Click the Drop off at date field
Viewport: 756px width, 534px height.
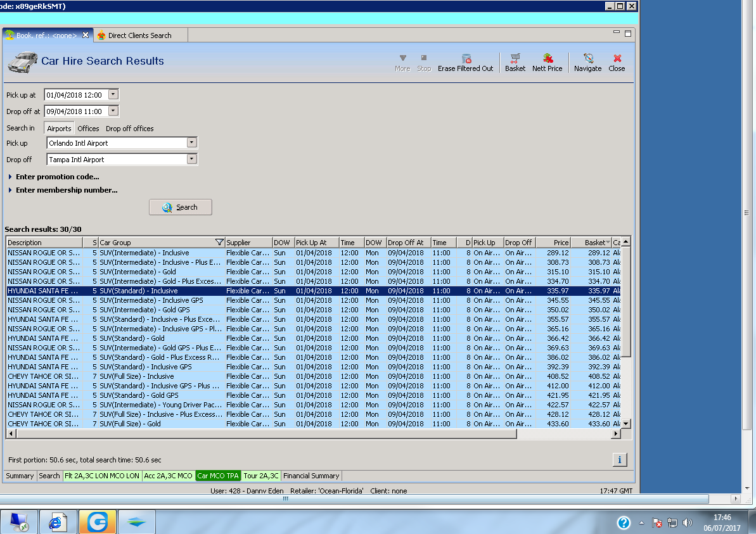(76, 111)
